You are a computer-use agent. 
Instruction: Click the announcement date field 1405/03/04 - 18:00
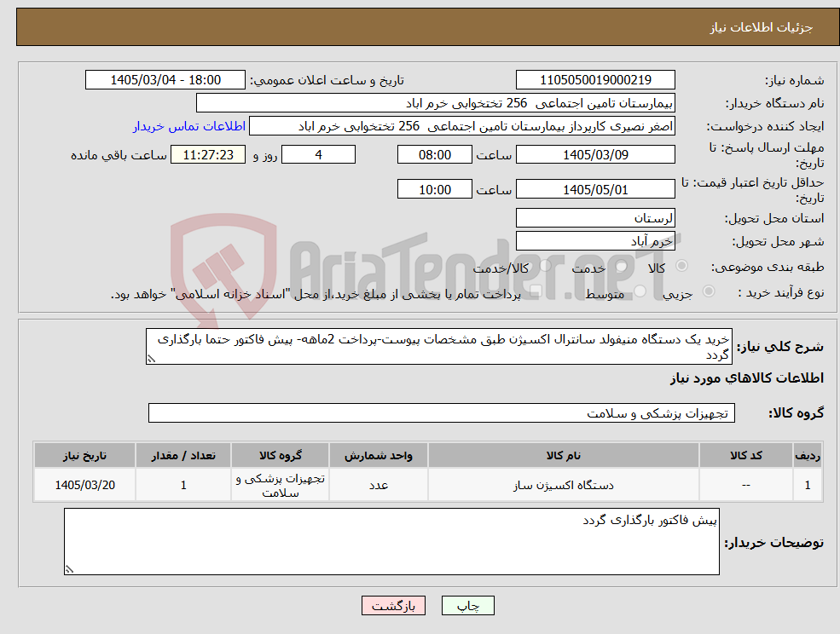coord(165,80)
